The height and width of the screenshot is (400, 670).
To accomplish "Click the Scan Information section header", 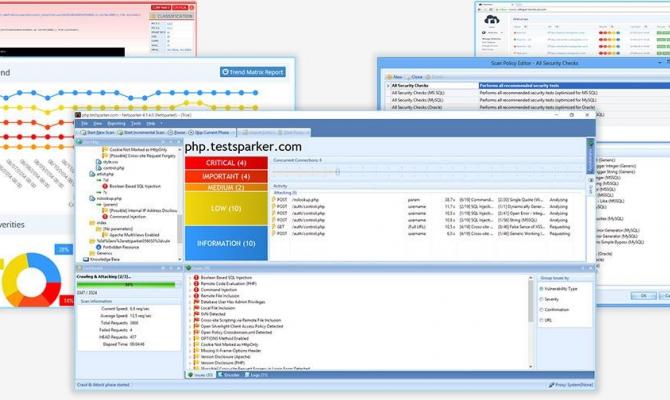I will pos(128,301).
